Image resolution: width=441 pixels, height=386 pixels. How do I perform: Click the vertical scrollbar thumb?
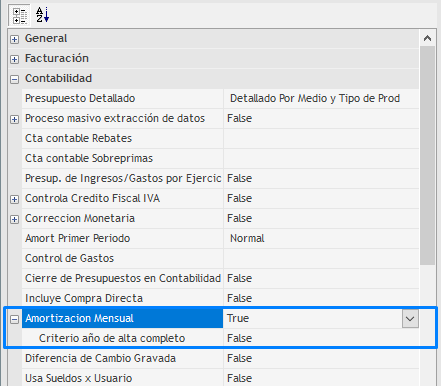pos(427,156)
